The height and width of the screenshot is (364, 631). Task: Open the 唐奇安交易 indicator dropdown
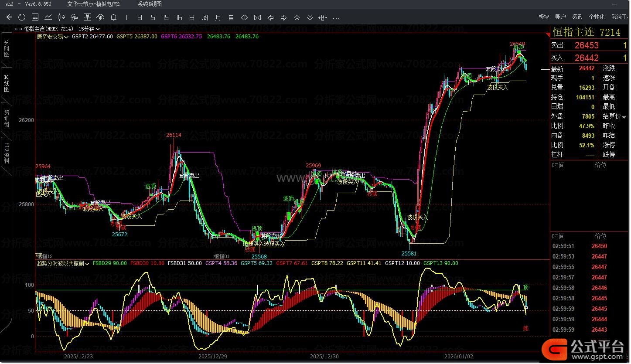click(x=52, y=37)
